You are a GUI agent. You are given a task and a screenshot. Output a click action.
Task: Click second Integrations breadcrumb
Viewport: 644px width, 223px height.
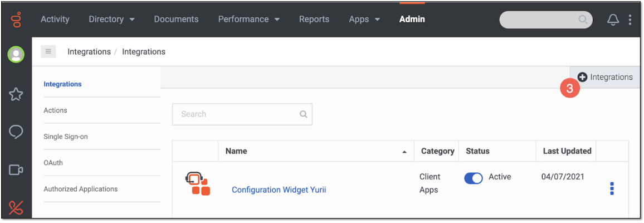(x=144, y=52)
